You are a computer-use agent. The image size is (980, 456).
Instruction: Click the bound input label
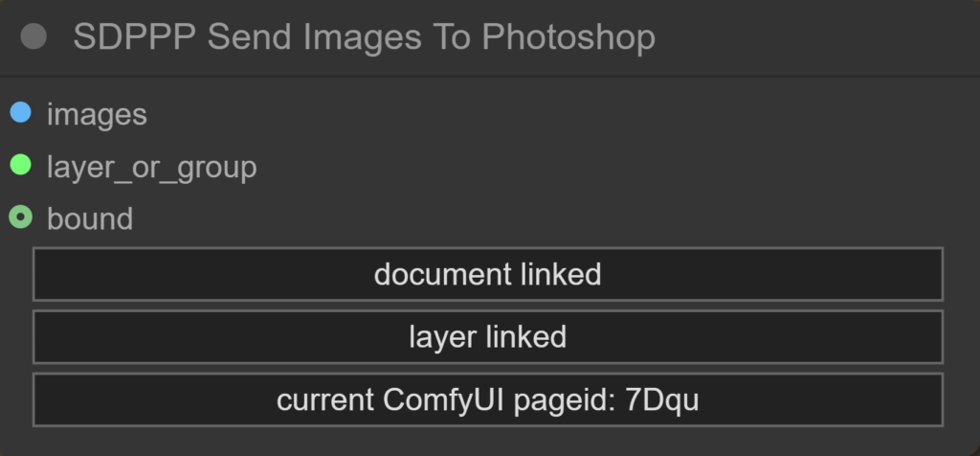click(x=90, y=219)
